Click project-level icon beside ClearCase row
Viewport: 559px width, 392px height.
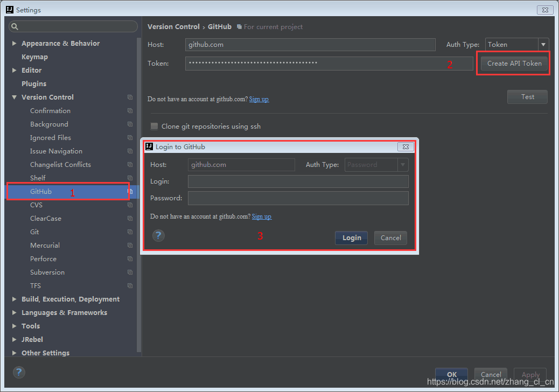(x=130, y=219)
